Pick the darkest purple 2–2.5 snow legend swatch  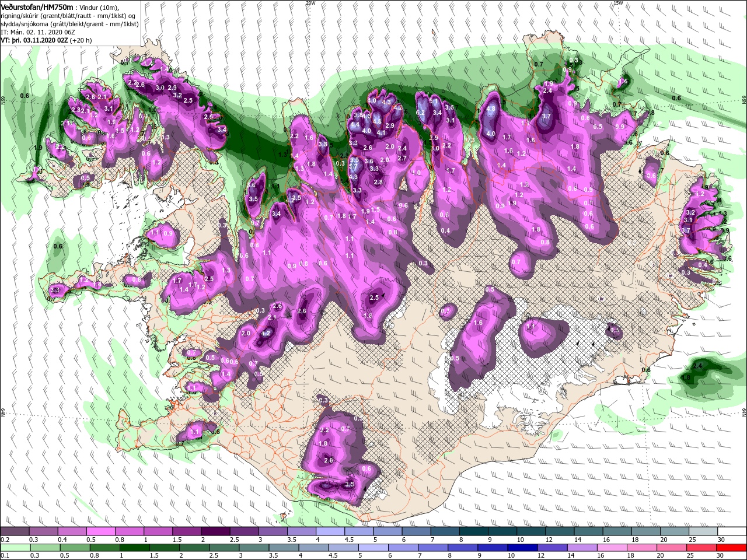coord(215,531)
